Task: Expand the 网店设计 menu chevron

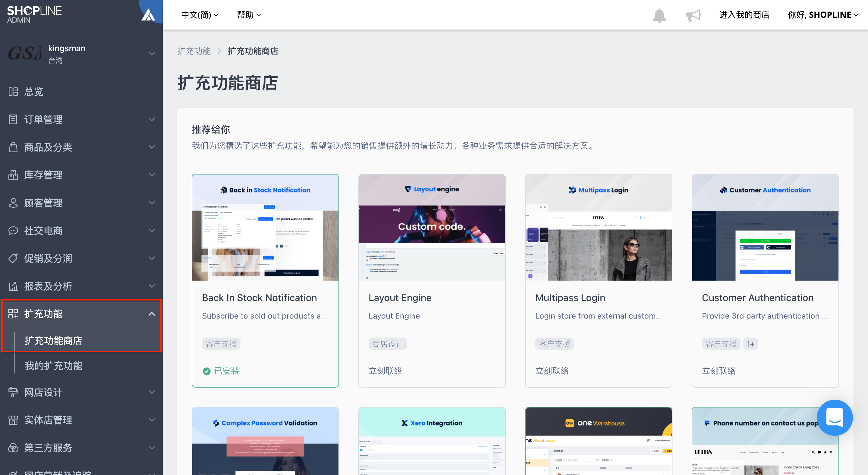Action: [152, 392]
